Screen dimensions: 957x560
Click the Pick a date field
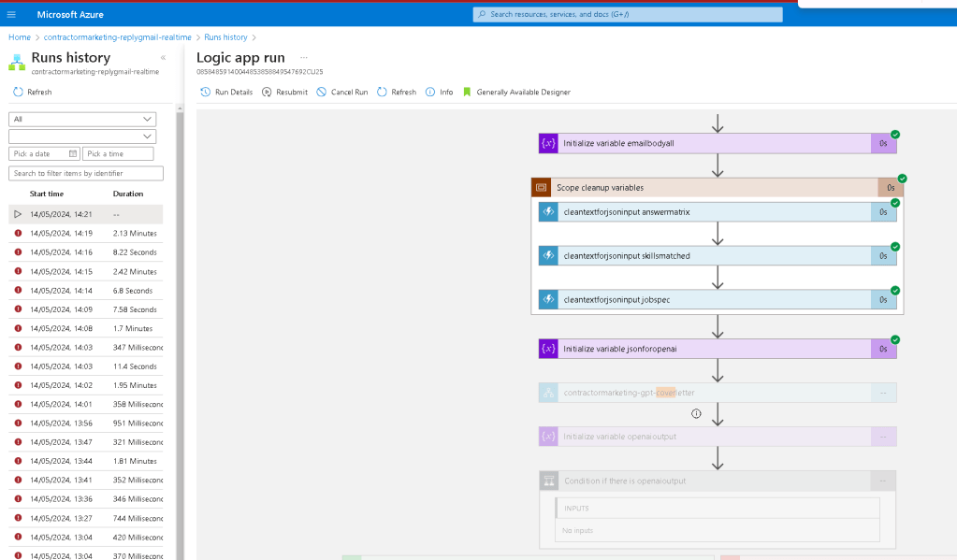coord(44,153)
